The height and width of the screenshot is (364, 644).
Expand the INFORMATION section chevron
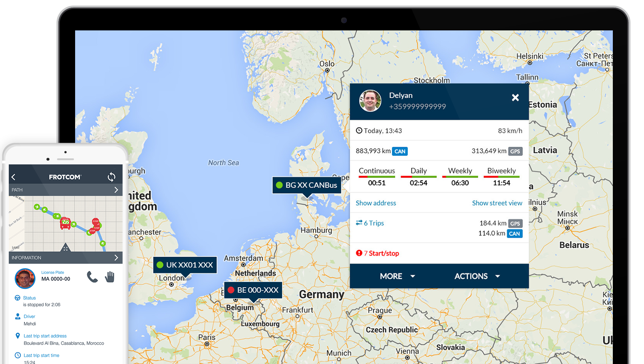[x=116, y=258]
